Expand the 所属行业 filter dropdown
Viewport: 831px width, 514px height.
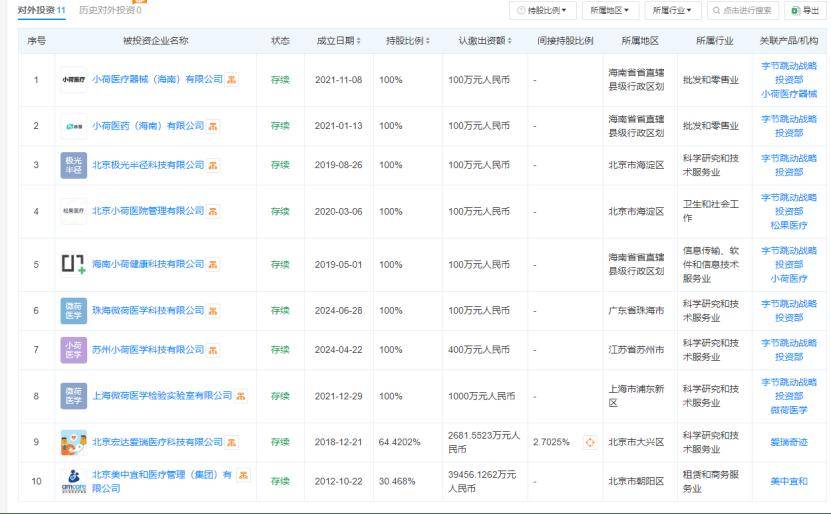tap(673, 10)
